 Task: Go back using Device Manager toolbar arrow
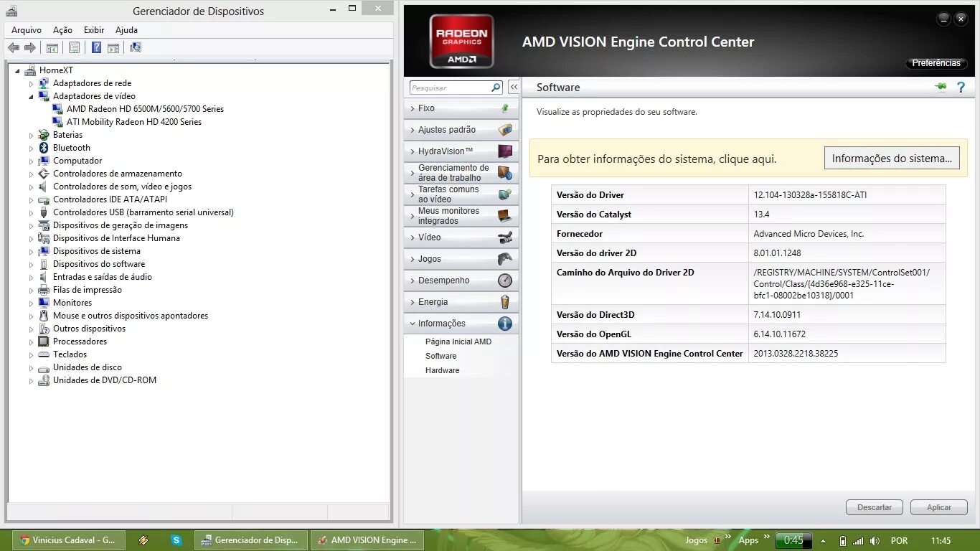pyautogui.click(x=14, y=48)
